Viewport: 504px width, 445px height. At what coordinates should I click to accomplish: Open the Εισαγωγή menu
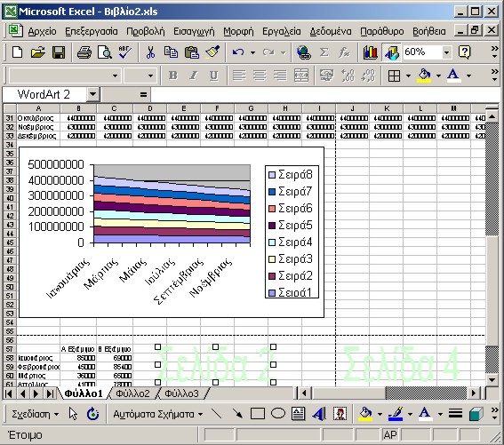tap(194, 31)
